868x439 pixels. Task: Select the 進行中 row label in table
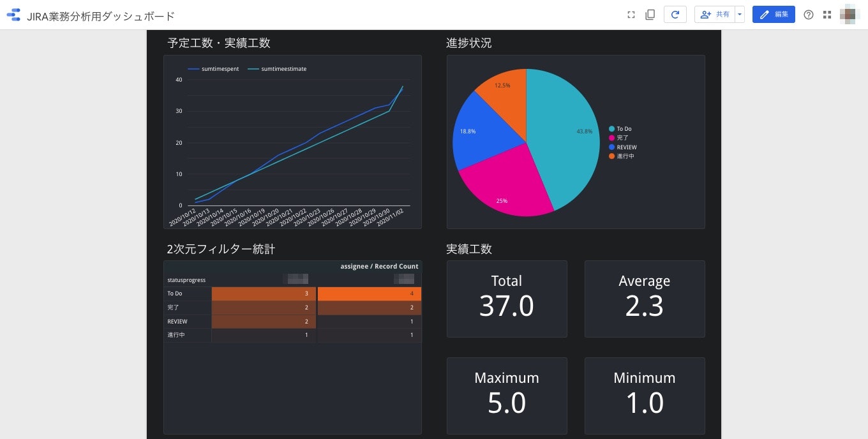click(x=176, y=335)
